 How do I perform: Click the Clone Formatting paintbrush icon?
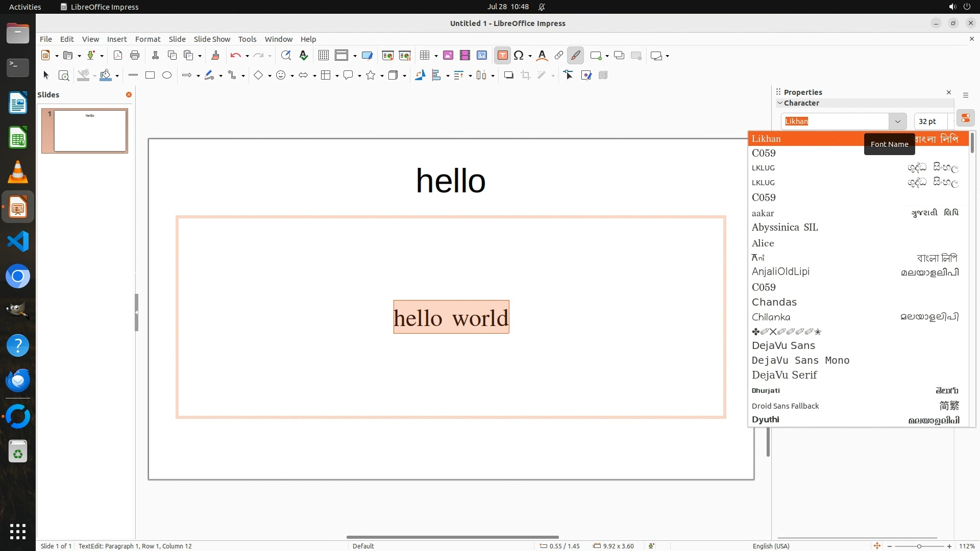(x=215, y=56)
